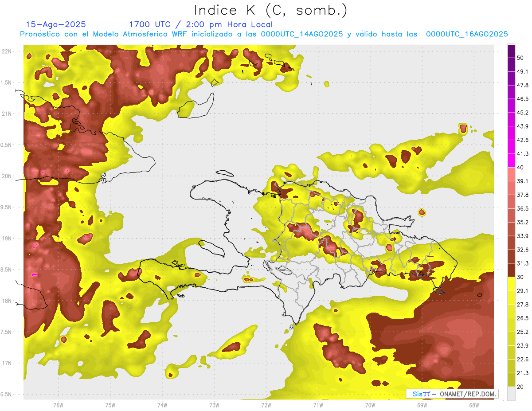This screenshot has height=411, width=532.
Task: Click the colorbar value "43.9"
Action: [x=522, y=126]
